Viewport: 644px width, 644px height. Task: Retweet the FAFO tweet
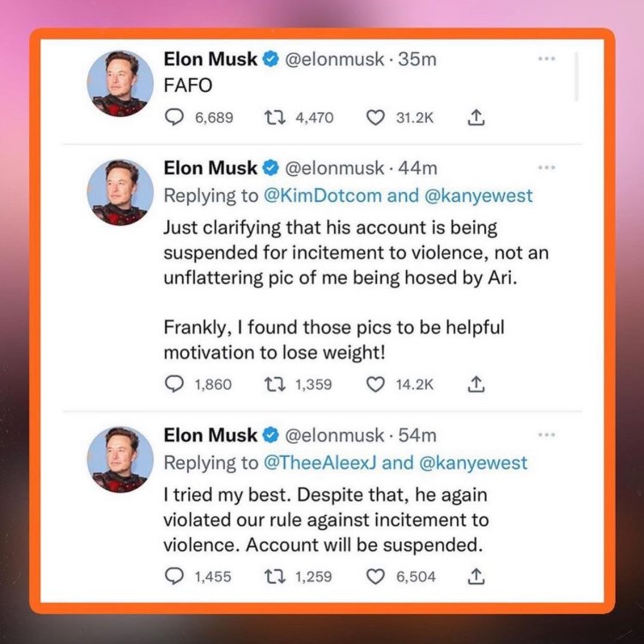coord(271,118)
